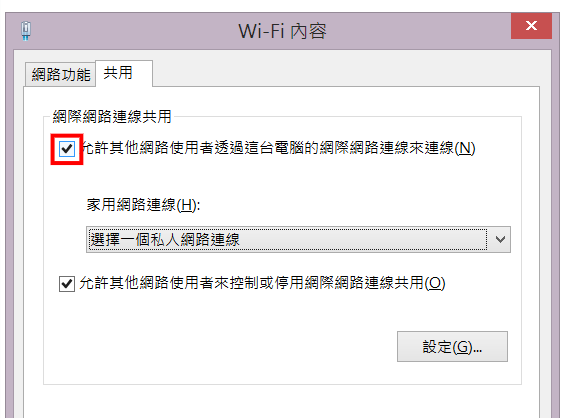
Task: Click the checkmark beside 控制或停用 option
Action: (67, 284)
